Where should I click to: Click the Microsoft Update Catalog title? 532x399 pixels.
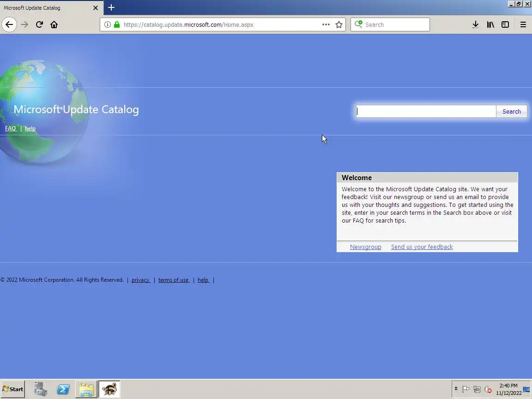(x=76, y=109)
